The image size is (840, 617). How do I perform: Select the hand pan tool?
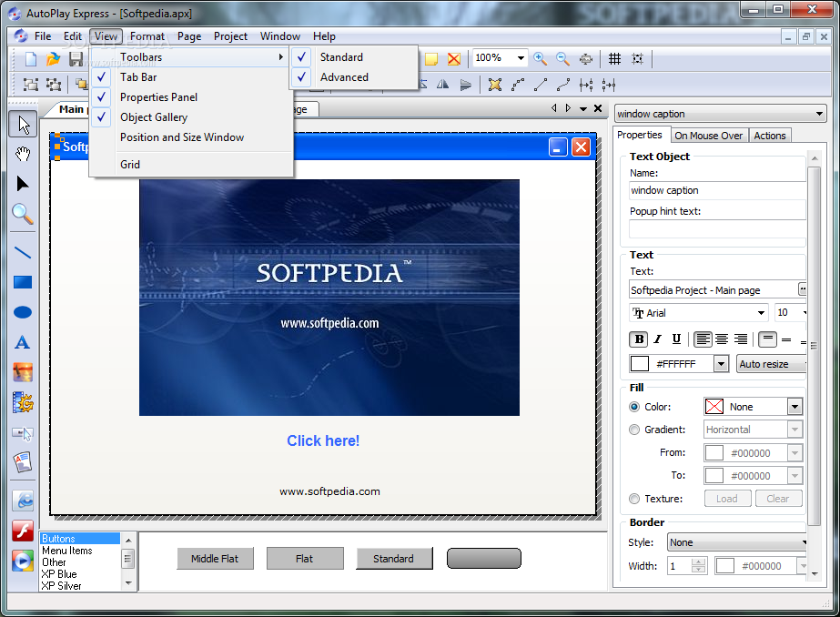pyautogui.click(x=23, y=155)
